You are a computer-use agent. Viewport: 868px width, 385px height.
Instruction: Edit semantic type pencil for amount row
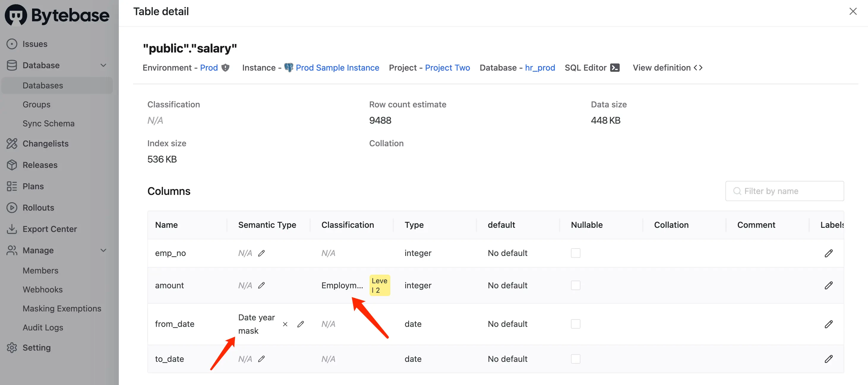pyautogui.click(x=261, y=285)
